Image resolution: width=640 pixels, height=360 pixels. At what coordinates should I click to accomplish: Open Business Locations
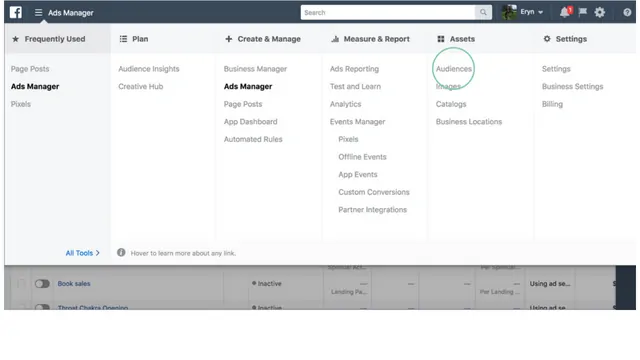469,121
